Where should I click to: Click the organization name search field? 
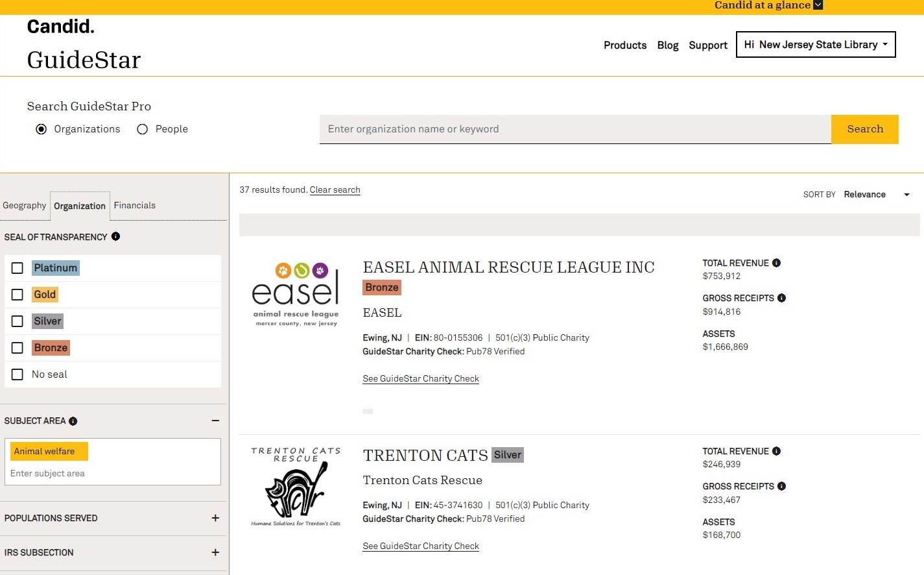pyautogui.click(x=575, y=129)
